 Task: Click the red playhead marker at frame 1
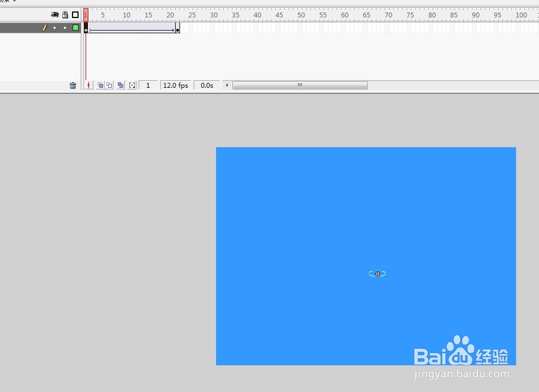[x=86, y=15]
